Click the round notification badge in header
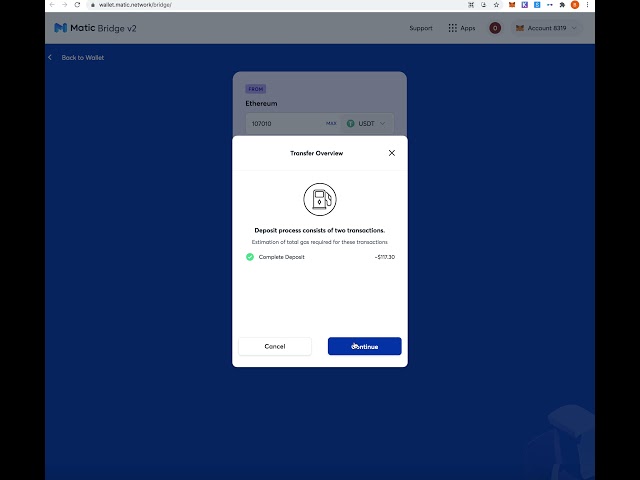This screenshot has width=640, height=480. (495, 28)
